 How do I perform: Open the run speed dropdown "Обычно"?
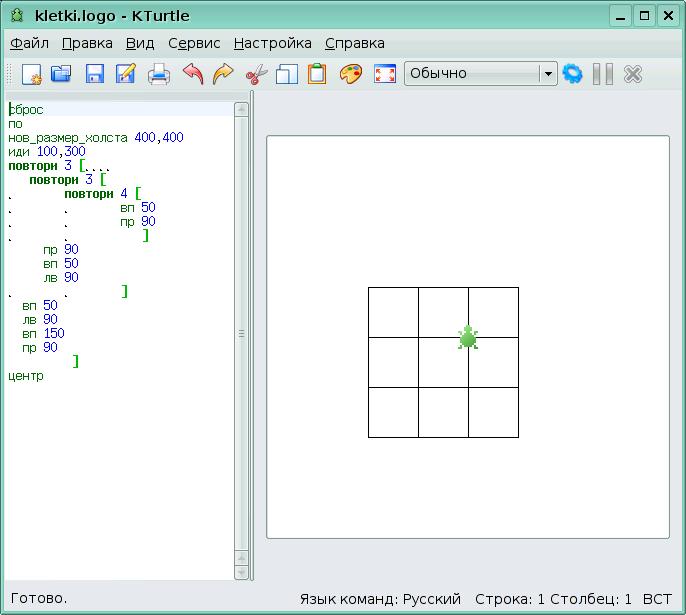480,74
